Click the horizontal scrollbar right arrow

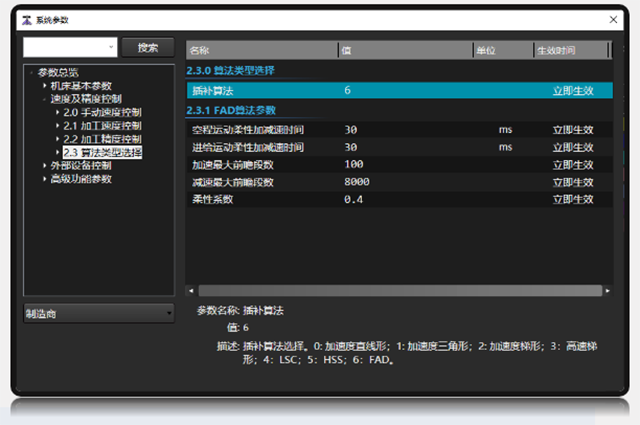pos(604,290)
